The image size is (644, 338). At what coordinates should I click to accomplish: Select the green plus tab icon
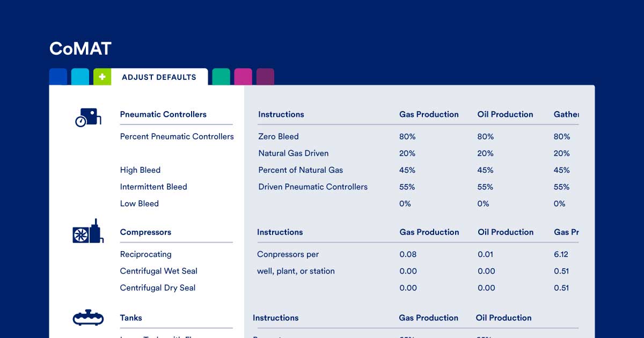point(102,77)
